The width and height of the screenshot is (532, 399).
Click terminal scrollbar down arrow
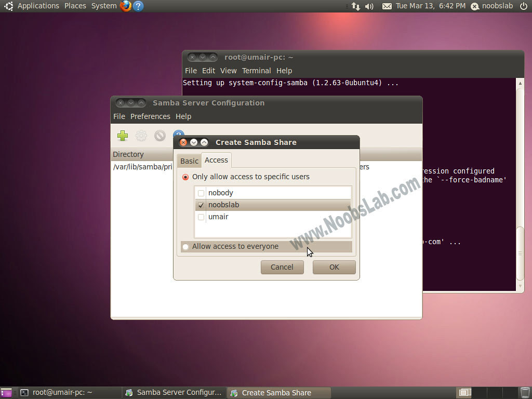tap(520, 286)
